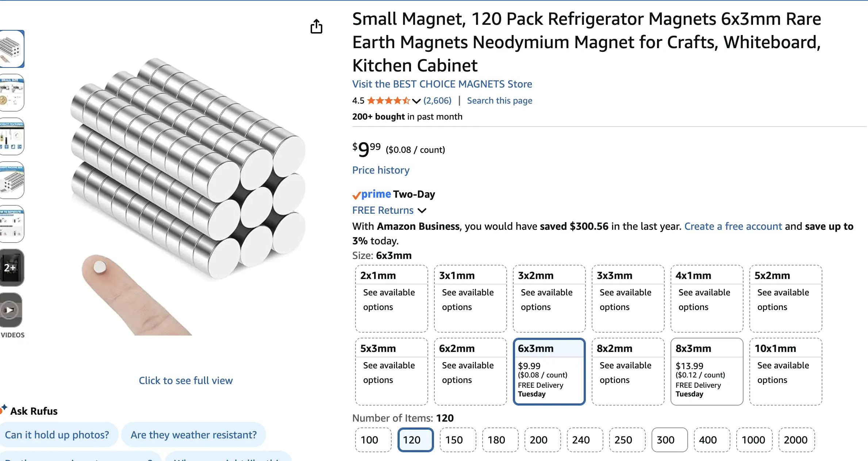Open the Price history link
Screen dimensions: 868x461
pos(381,170)
